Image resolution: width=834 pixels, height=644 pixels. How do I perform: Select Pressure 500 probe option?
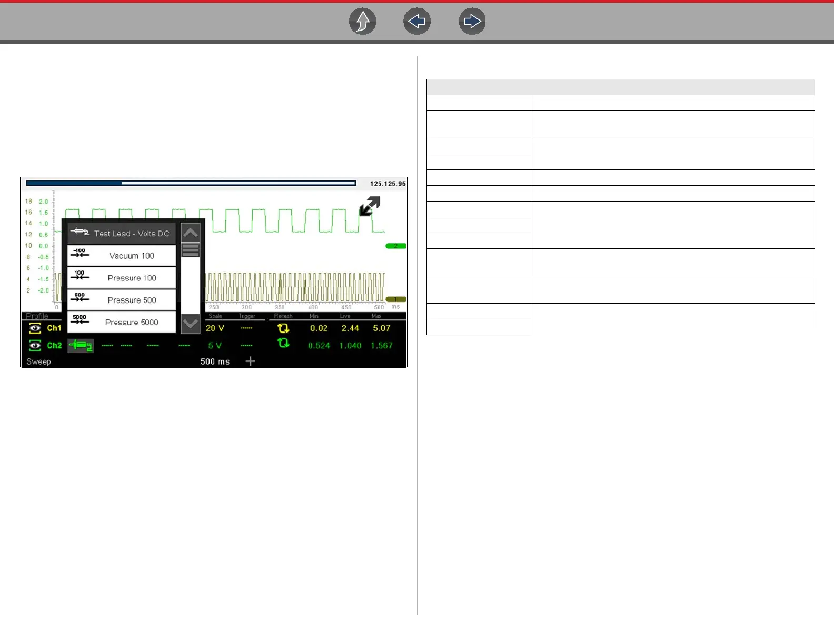pos(122,300)
